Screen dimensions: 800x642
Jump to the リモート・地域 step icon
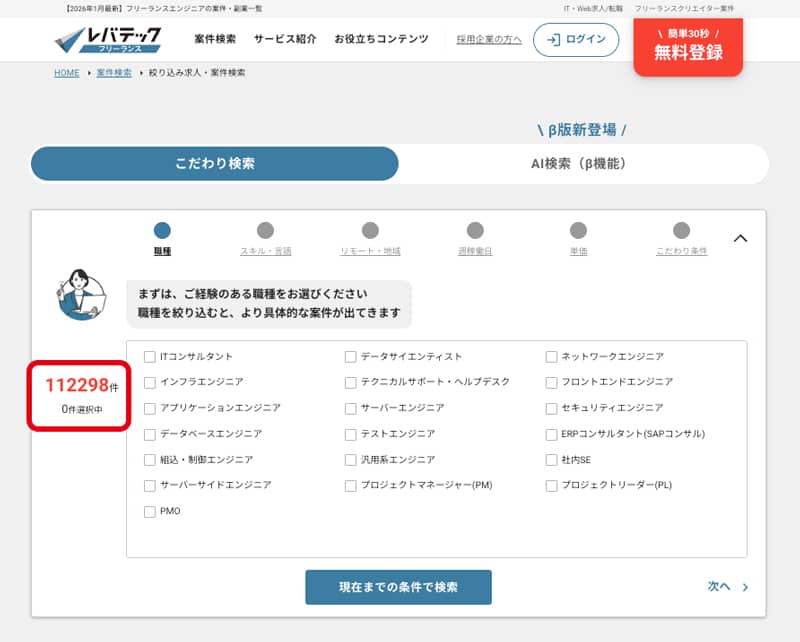tap(369, 228)
